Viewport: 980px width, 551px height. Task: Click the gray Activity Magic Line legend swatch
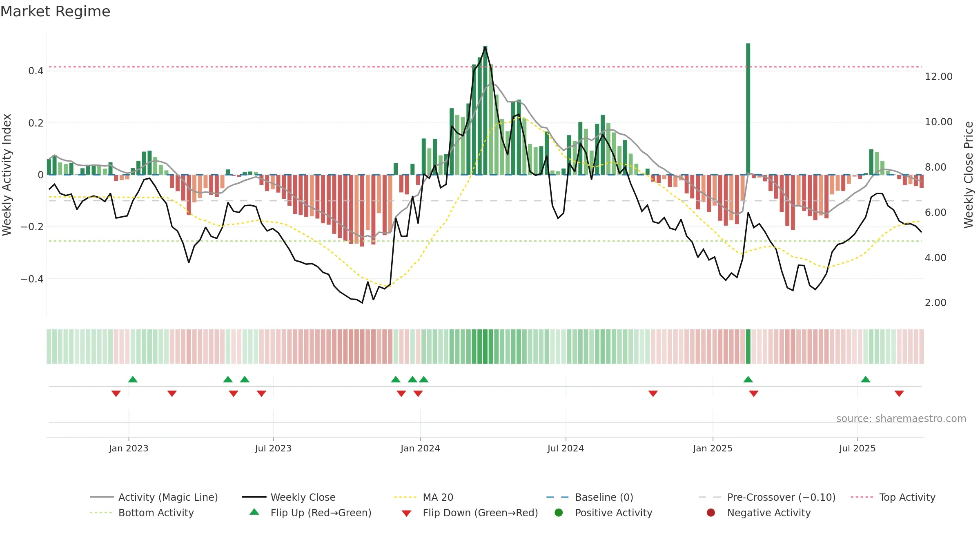102,497
